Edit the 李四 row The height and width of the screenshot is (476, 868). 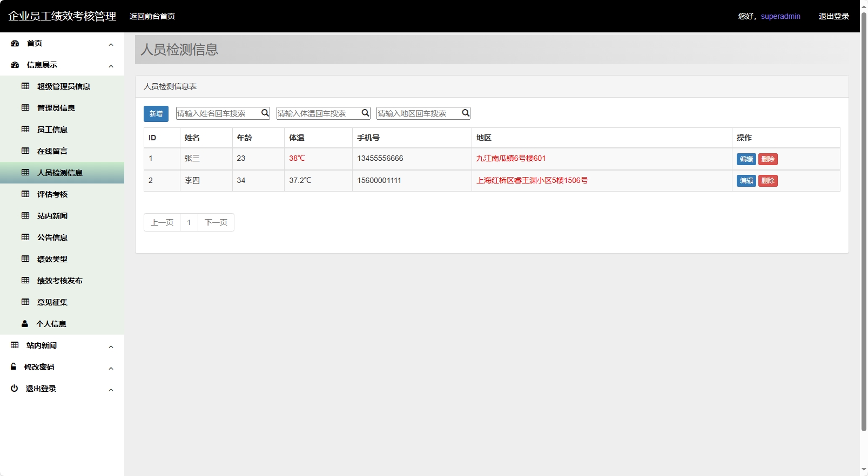746,181
